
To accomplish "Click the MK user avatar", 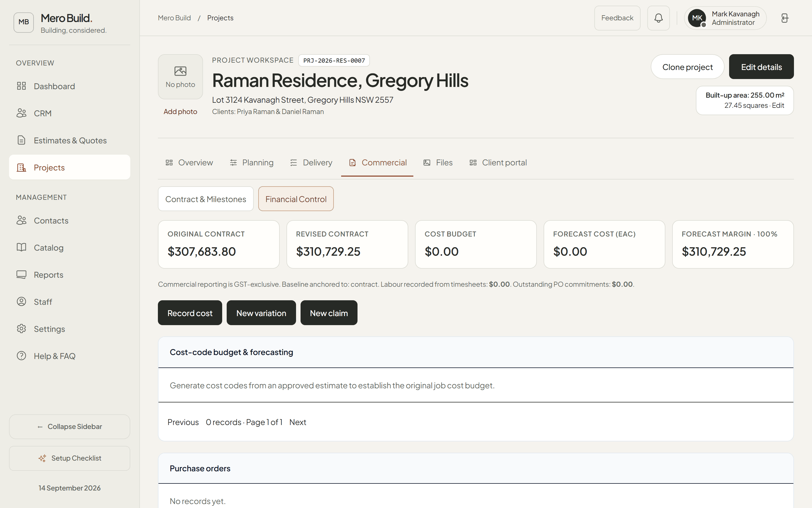I will (x=697, y=18).
